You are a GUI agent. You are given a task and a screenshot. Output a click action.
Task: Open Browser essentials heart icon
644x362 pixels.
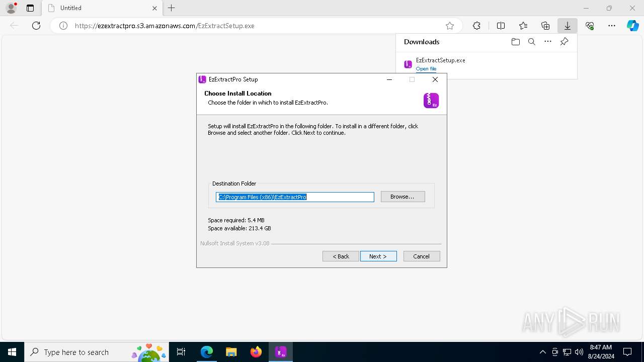pyautogui.click(x=590, y=26)
